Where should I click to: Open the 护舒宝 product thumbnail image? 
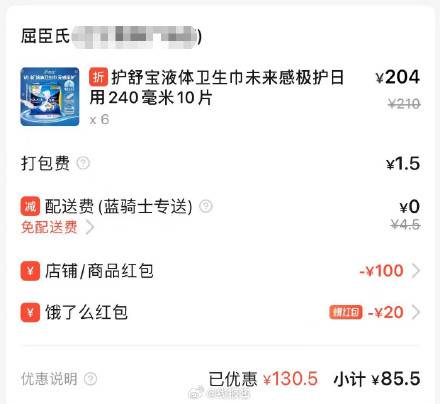50,97
